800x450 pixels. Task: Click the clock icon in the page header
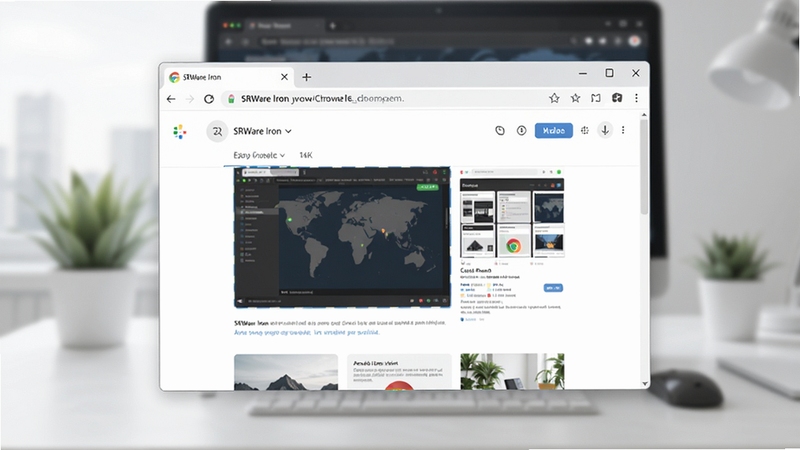500,131
